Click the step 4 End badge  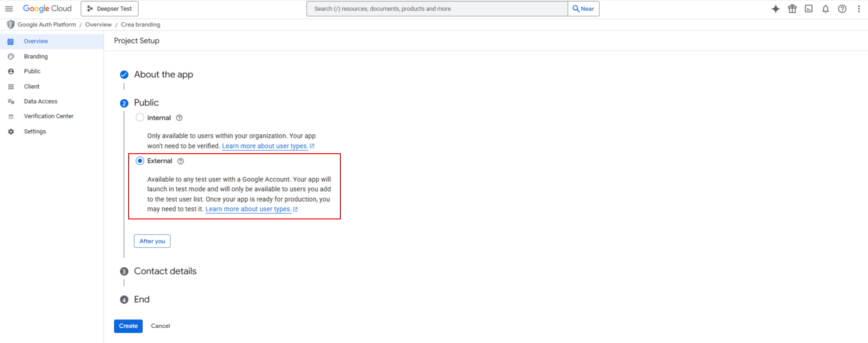(x=124, y=300)
